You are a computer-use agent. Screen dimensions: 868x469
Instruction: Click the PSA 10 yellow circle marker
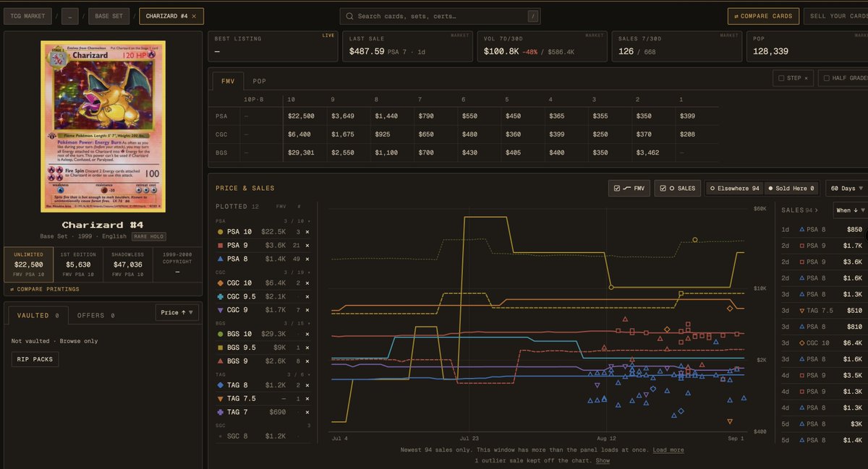221,232
